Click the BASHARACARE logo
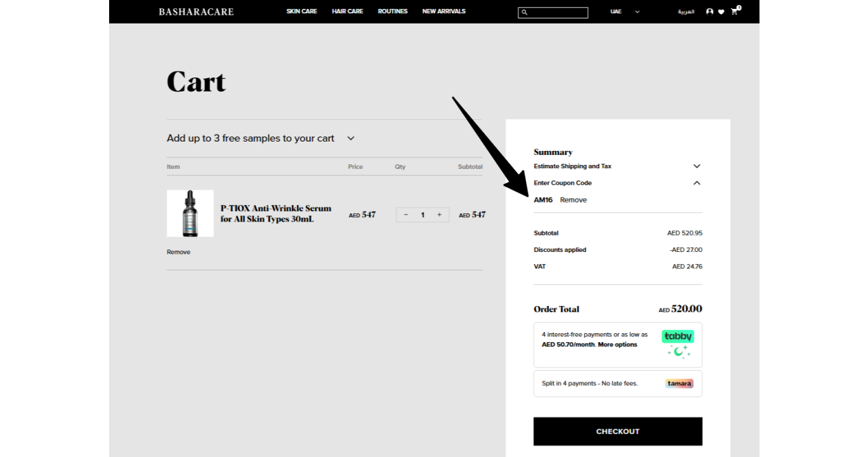 196,11
